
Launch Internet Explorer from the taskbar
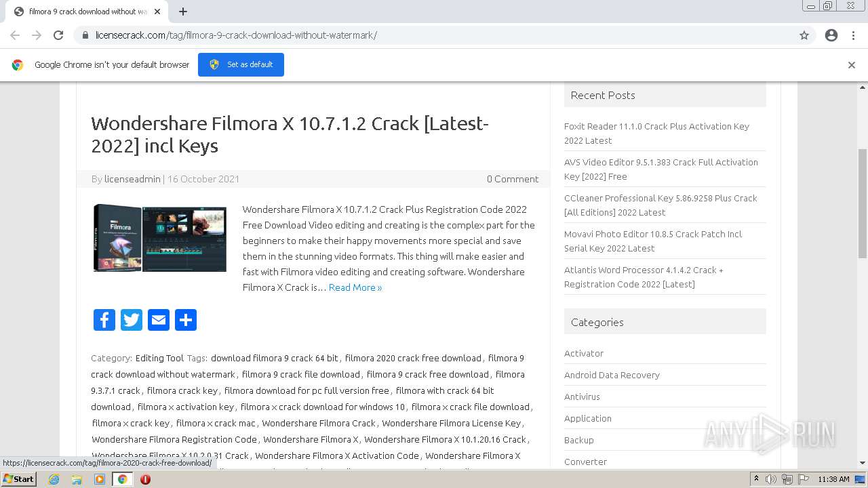pyautogui.click(x=54, y=479)
